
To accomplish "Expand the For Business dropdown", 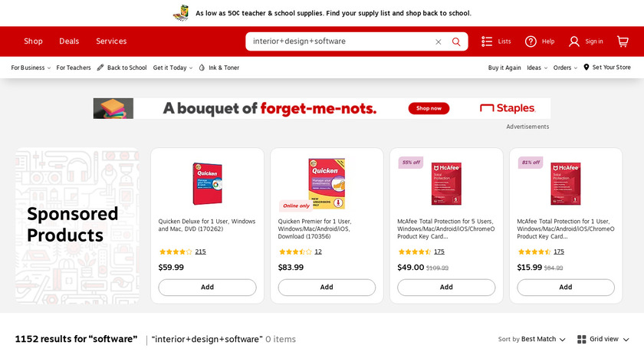I will click(31, 67).
